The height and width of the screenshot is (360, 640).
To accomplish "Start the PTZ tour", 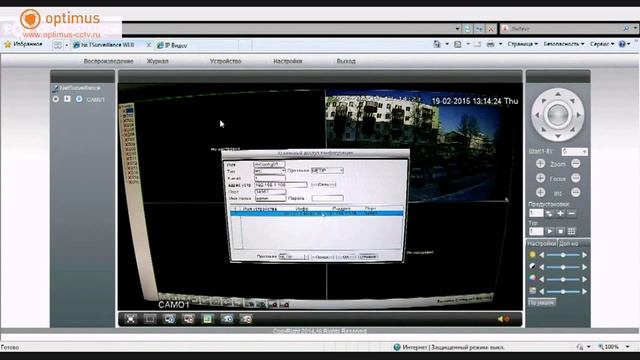I will [x=549, y=231].
